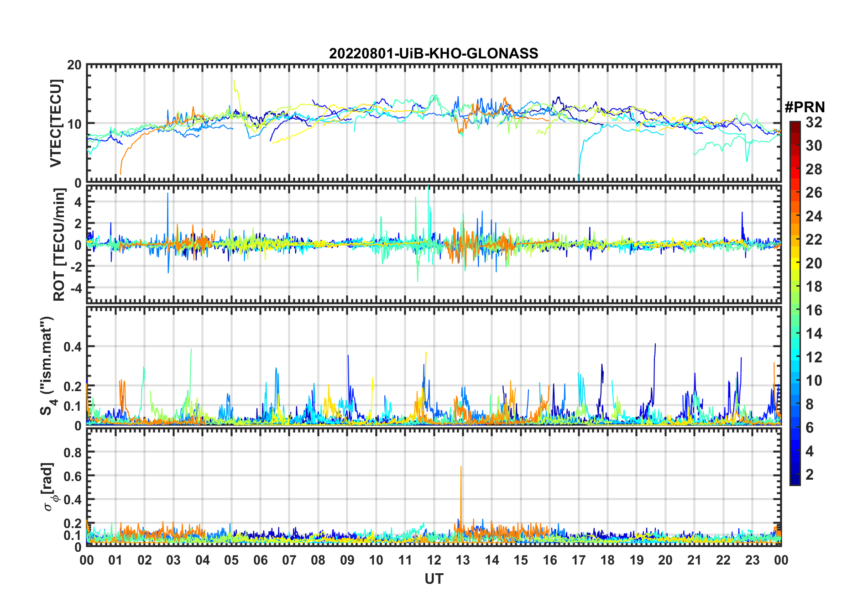Click colorbar tick label 32
This screenshot has width=868, height=607.
coord(814,122)
